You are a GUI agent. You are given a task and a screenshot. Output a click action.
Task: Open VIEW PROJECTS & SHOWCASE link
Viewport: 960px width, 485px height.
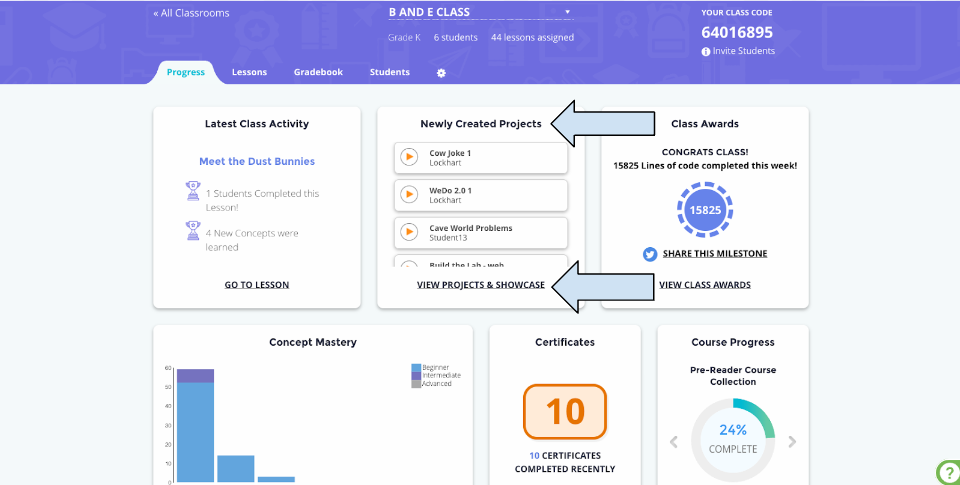[x=481, y=285]
